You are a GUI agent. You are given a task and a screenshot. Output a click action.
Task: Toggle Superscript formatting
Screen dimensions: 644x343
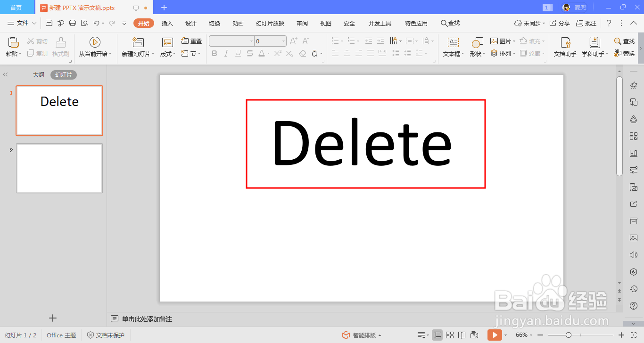(x=278, y=53)
